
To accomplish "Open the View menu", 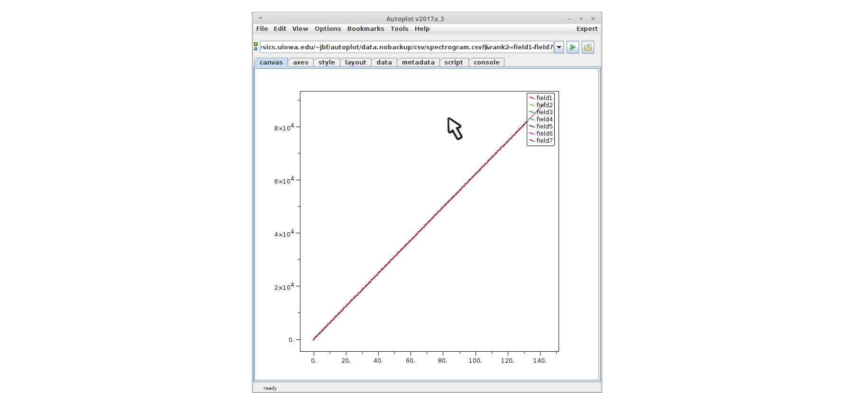I will point(300,29).
